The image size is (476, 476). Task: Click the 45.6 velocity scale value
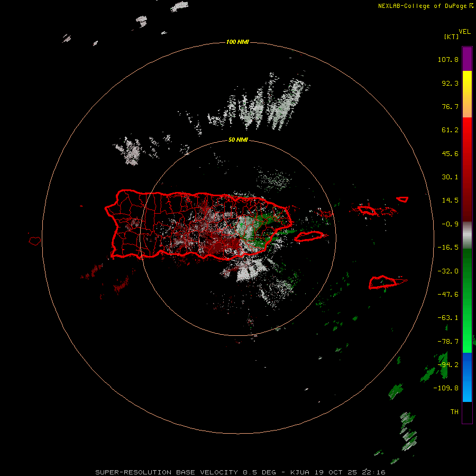[450, 153]
